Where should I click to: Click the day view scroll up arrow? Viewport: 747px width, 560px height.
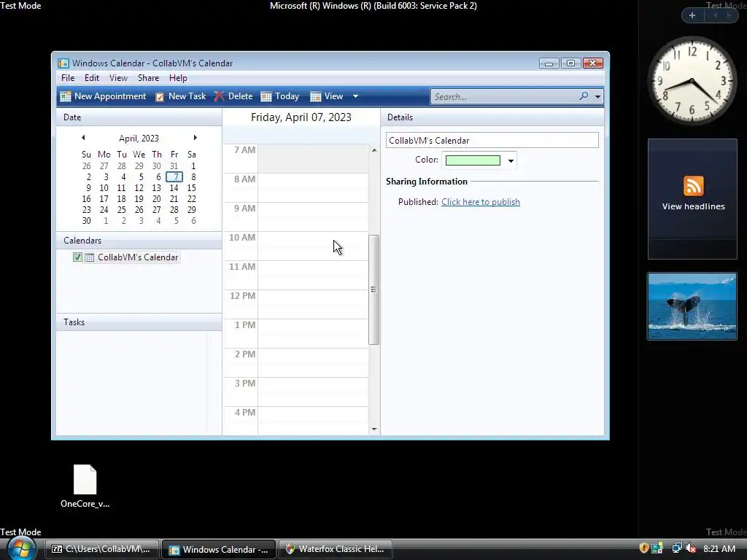click(x=374, y=150)
